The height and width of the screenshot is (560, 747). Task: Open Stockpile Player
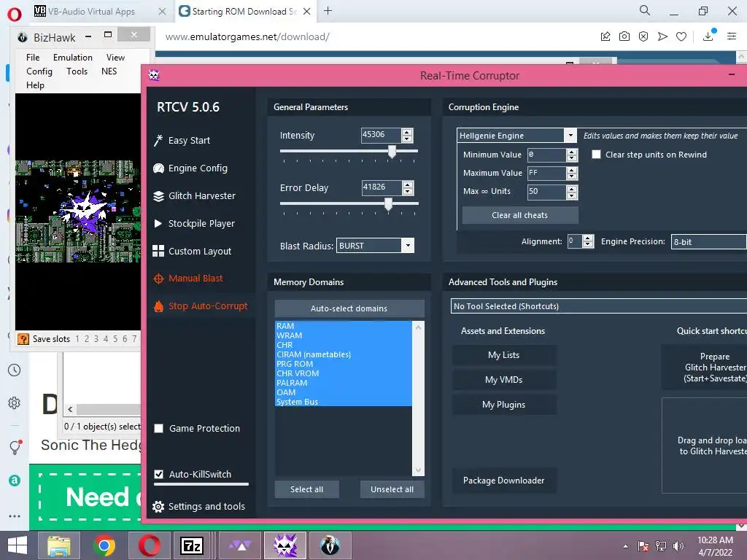[194, 223]
